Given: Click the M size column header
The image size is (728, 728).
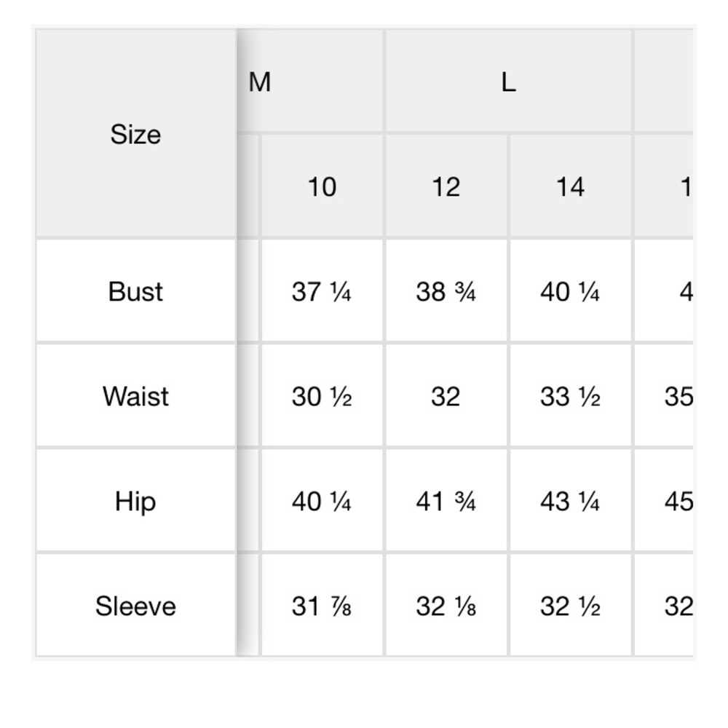Looking at the screenshot, I should (261, 82).
